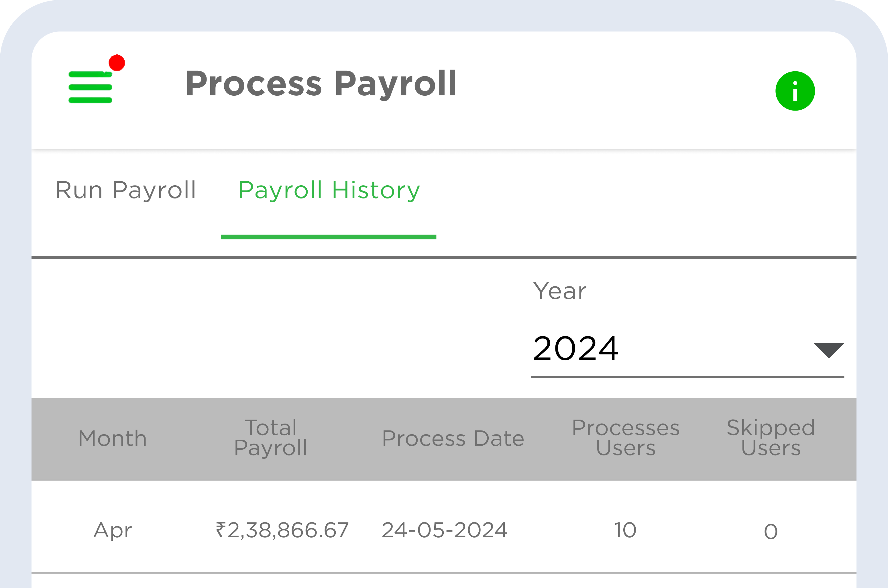
Task: Click the Total Payroll column header
Action: pos(271,438)
